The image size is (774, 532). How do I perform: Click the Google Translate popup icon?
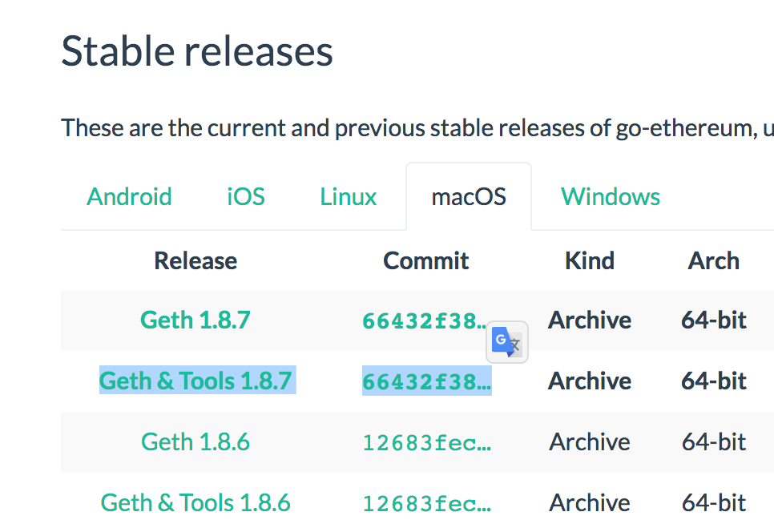[507, 342]
